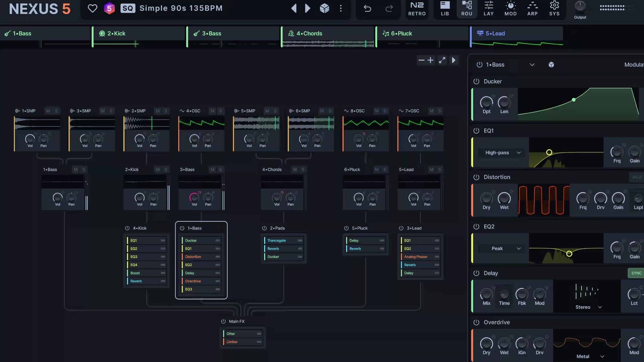The image size is (644, 362).
Task: Click the Vol knob of 3•Bass mixer
Action: pyautogui.click(x=194, y=197)
